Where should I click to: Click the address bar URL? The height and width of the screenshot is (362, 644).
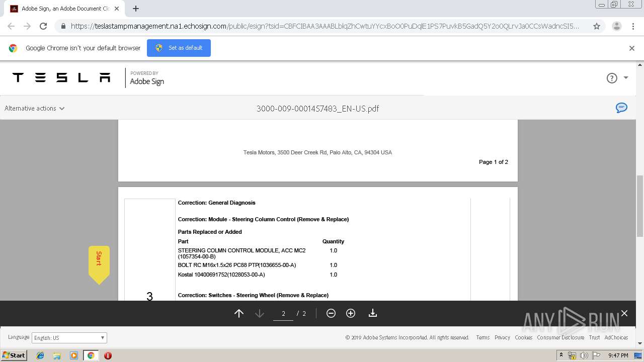pyautogui.click(x=325, y=26)
